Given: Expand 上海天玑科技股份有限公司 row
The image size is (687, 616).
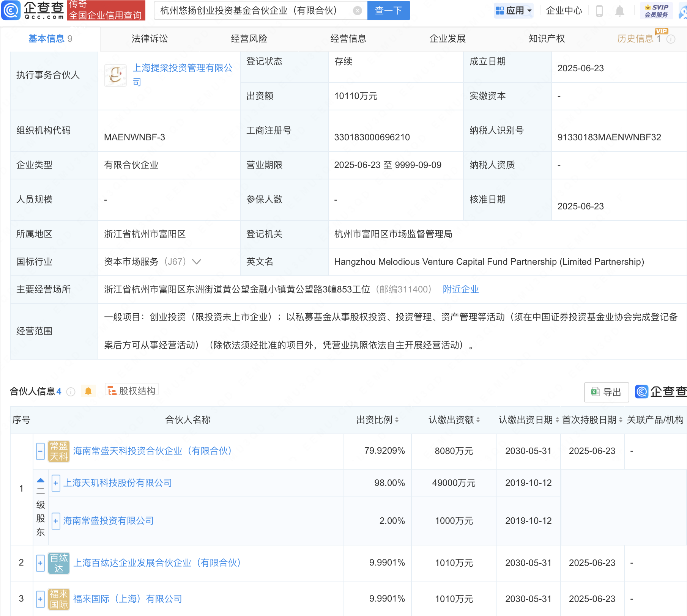Looking at the screenshot, I should coord(56,483).
